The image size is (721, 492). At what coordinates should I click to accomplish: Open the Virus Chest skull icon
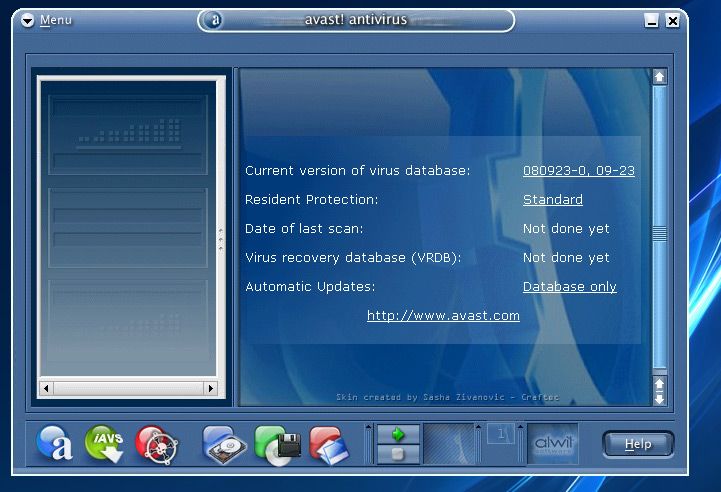(156, 445)
